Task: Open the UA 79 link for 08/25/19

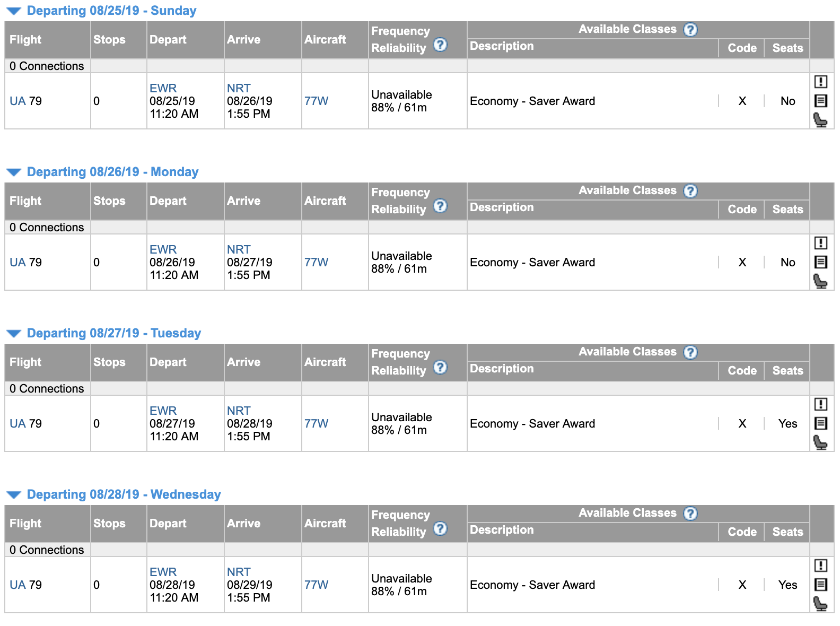Action: pos(17,101)
